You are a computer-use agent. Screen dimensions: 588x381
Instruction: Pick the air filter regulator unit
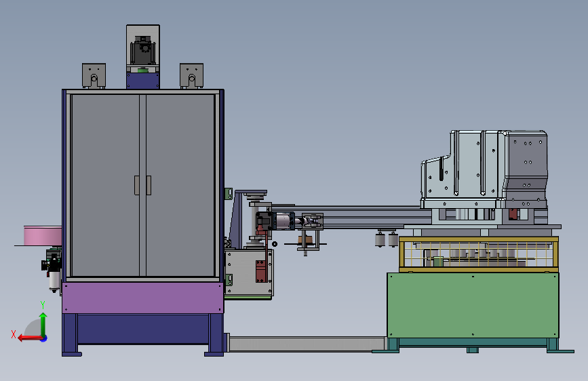pyautogui.click(x=53, y=270)
